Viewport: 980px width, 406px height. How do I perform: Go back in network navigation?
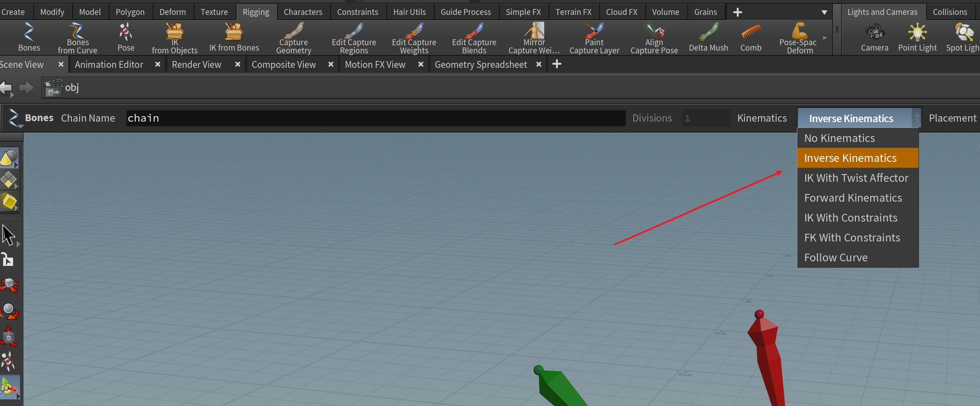[6, 88]
